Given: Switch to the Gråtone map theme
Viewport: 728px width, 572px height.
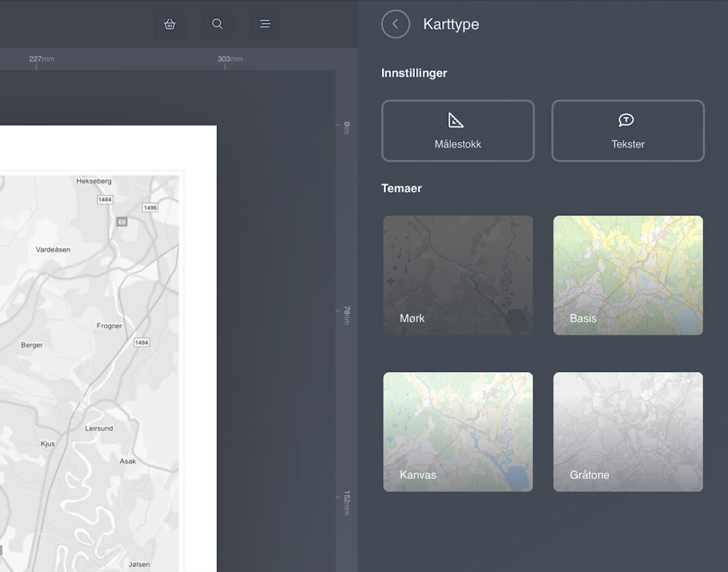Looking at the screenshot, I should 627,432.
